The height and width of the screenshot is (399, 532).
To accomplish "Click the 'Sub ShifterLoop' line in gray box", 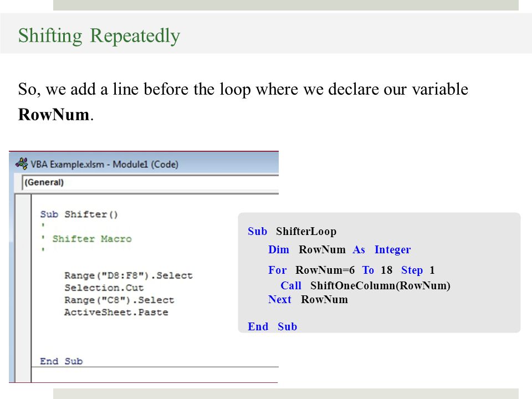I will tap(292, 232).
